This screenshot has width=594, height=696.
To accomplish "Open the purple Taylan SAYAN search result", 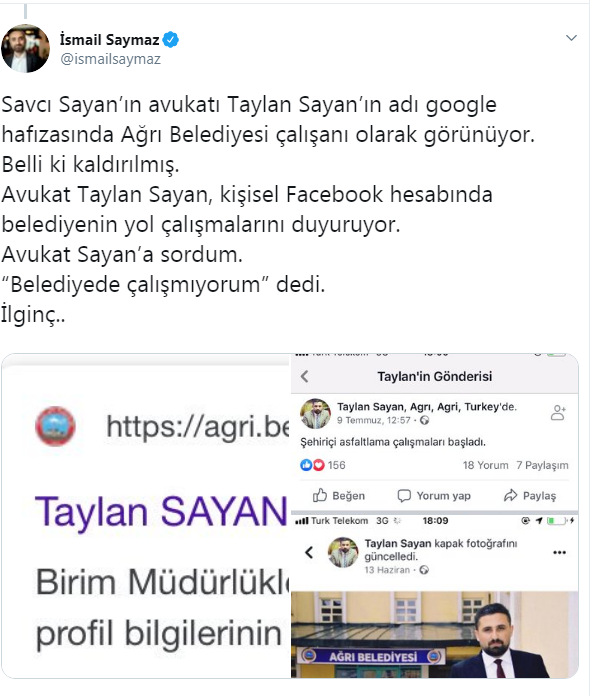I will 162,512.
